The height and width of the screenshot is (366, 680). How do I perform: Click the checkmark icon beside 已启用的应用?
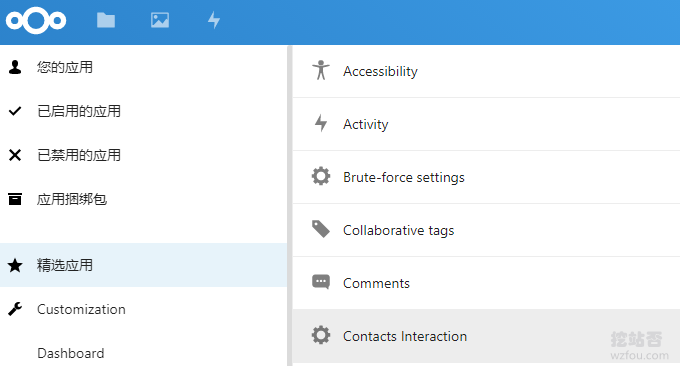tap(15, 111)
